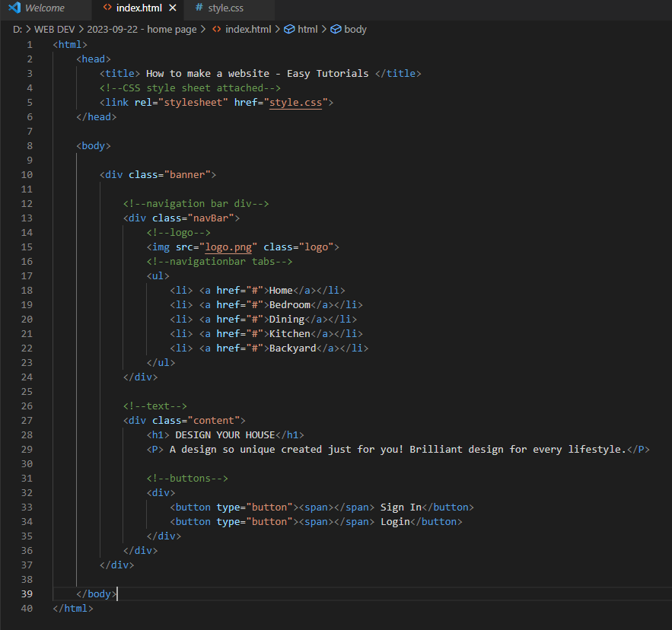Click the CSS hash icon on style.css tab
The width and height of the screenshot is (672, 630).
(199, 8)
